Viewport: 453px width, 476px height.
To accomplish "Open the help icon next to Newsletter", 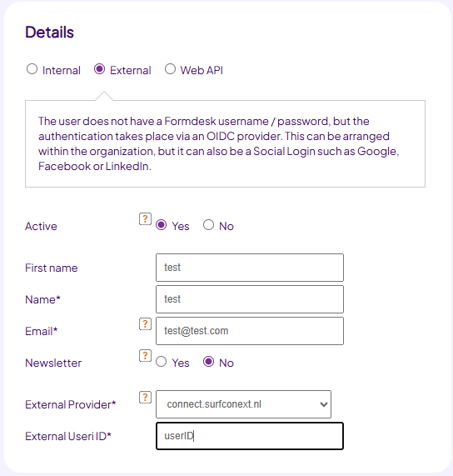I will [x=145, y=355].
